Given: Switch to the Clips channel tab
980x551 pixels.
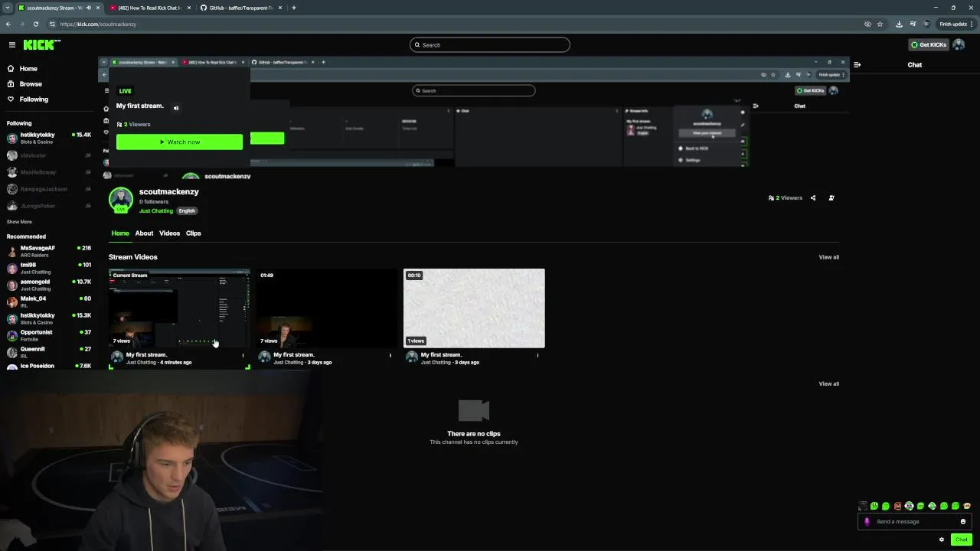Looking at the screenshot, I should 193,233.
